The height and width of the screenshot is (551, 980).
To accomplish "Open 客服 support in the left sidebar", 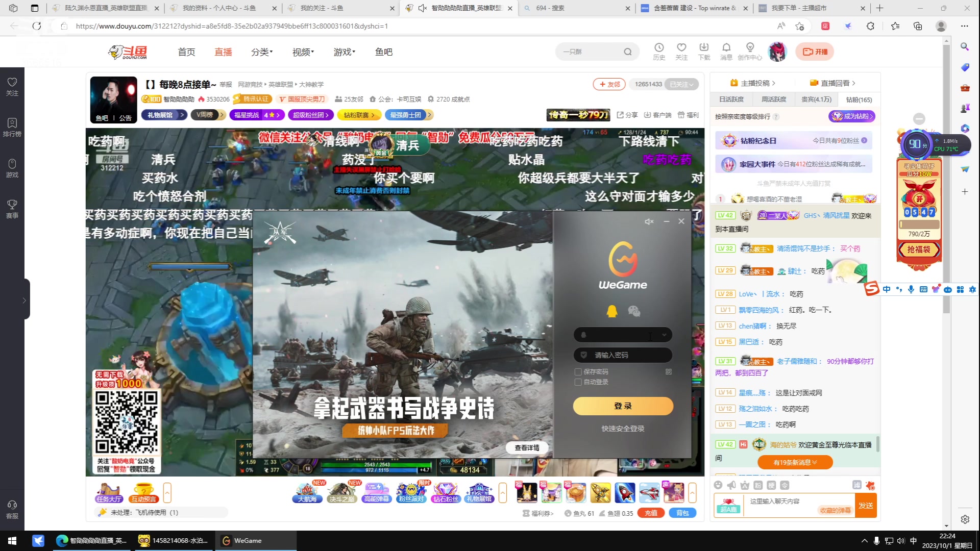I will 12,510.
